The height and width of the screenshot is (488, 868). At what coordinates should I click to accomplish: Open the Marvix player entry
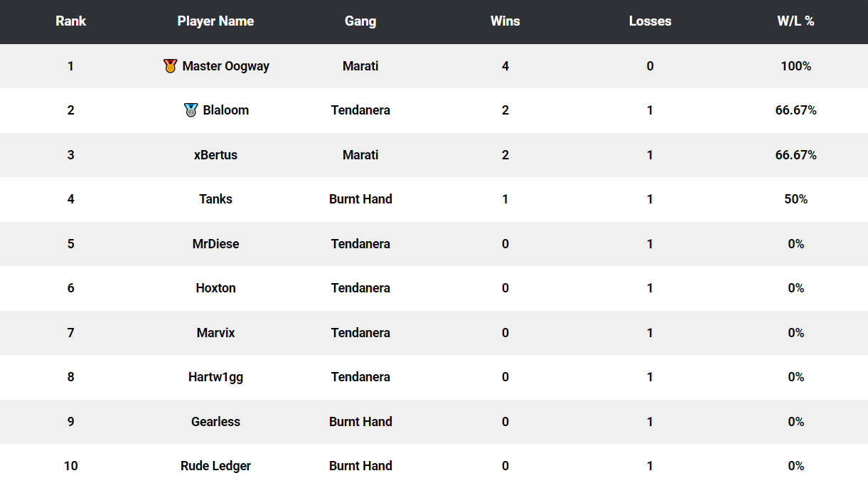click(x=215, y=333)
